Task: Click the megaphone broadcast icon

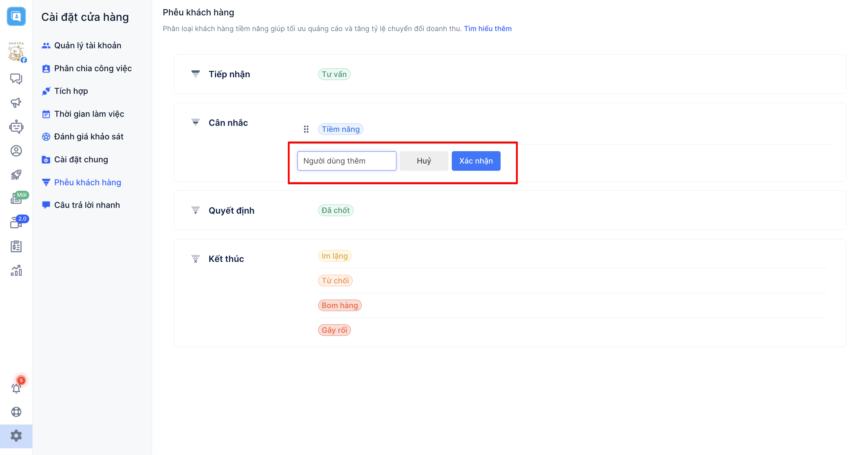Action: [x=16, y=103]
